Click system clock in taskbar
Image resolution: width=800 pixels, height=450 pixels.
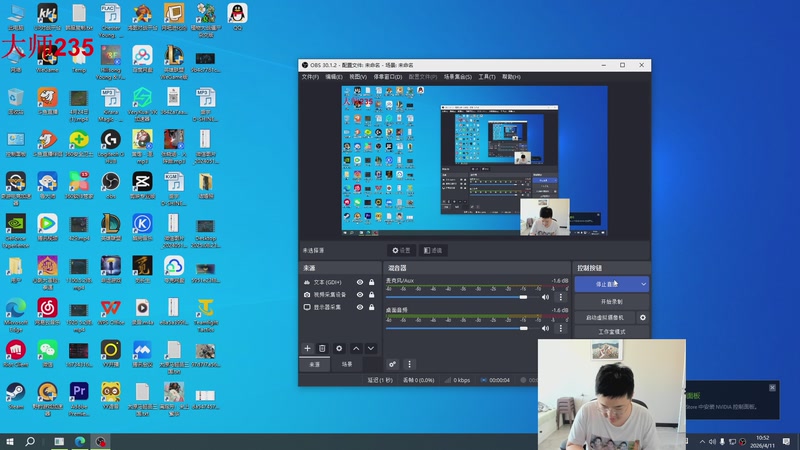pyautogui.click(x=762, y=441)
